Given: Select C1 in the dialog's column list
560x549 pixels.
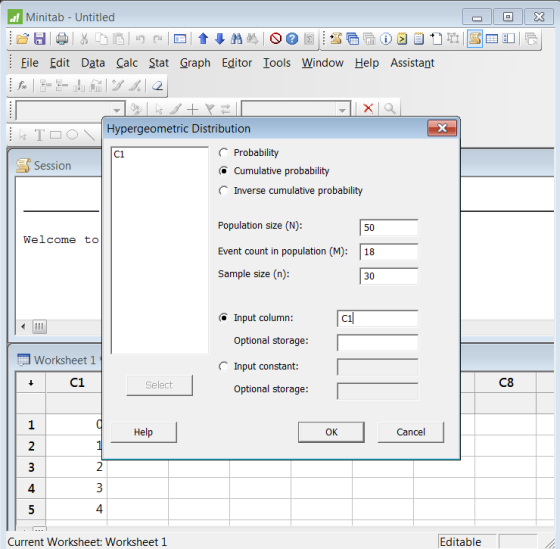Looking at the screenshot, I should (x=119, y=155).
